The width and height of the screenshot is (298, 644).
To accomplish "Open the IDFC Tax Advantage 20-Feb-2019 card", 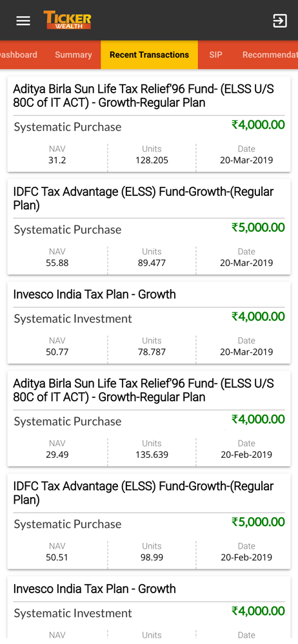I will click(x=149, y=521).
